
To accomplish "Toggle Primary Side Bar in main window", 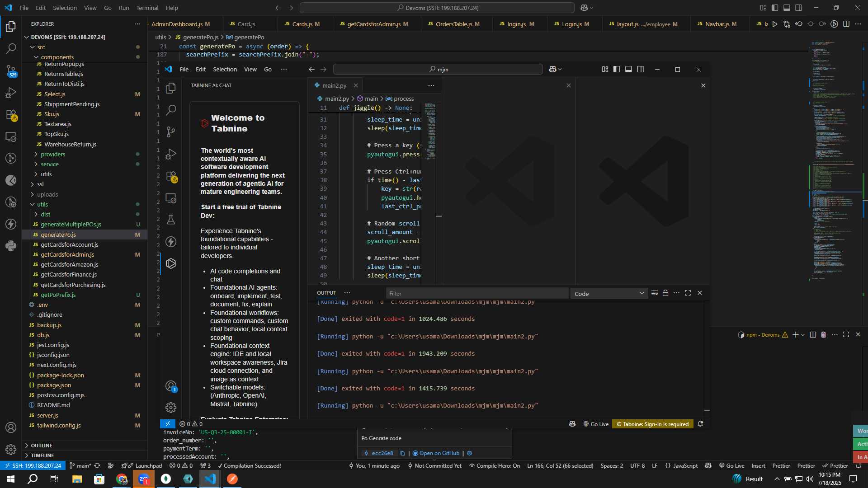I will (775, 8).
